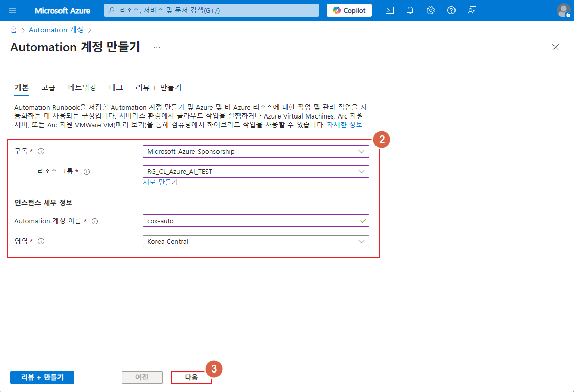Expand the 리소스 그룹 dropdown
This screenshot has width=574, height=392.
click(x=256, y=171)
